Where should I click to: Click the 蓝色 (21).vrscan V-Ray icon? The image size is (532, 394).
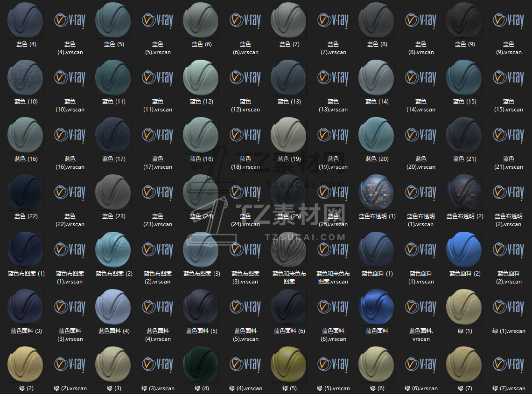click(509, 135)
